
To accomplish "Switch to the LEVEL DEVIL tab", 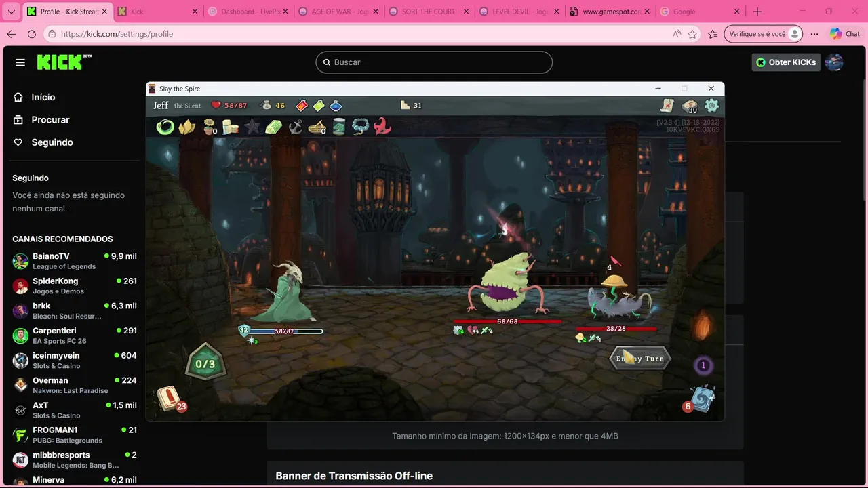I will [520, 12].
